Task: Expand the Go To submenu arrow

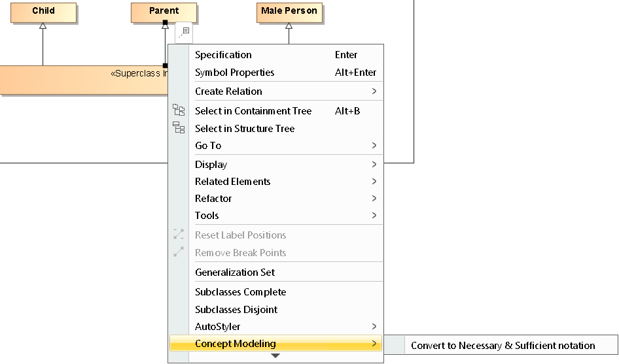Action: tap(374, 146)
